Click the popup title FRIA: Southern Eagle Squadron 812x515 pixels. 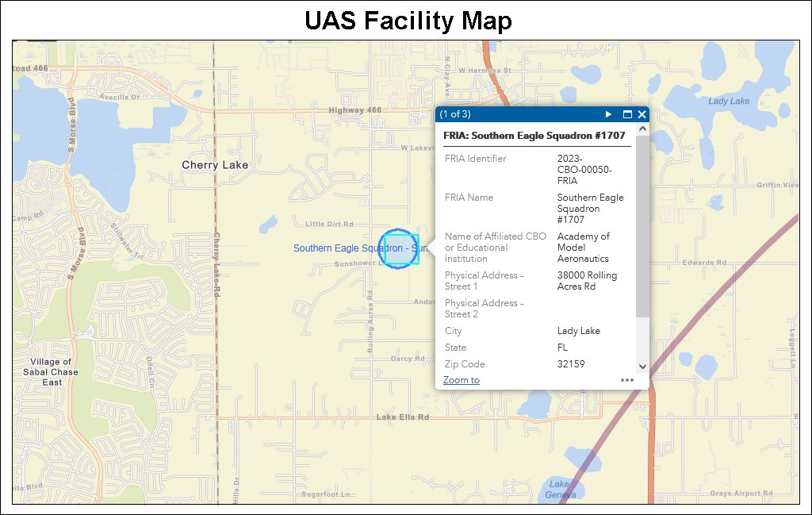534,136
